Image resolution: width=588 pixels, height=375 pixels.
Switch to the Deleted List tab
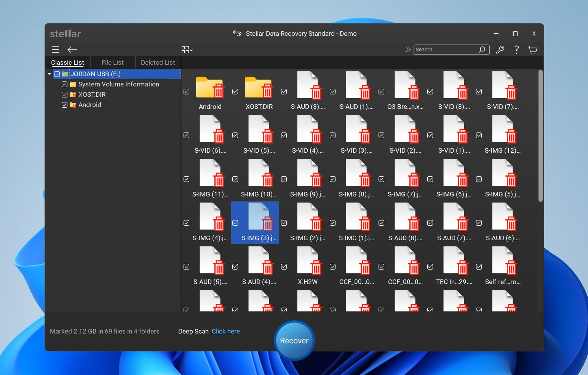pyautogui.click(x=158, y=62)
